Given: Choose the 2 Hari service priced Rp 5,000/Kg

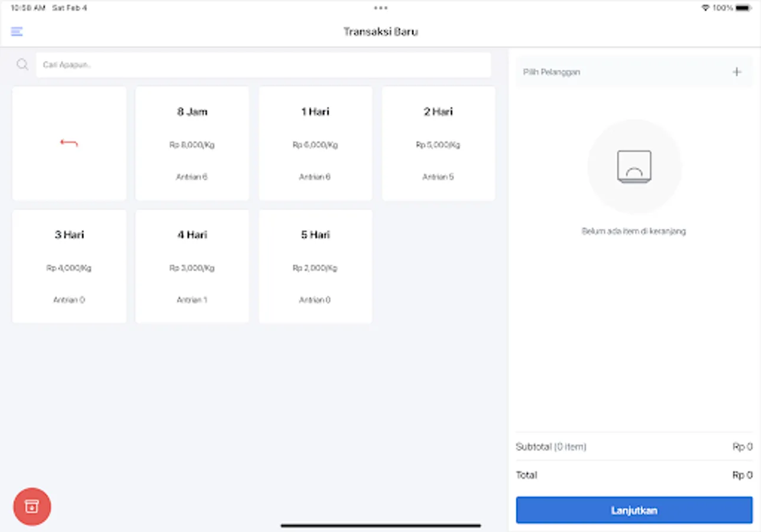Looking at the screenshot, I should click(438, 142).
